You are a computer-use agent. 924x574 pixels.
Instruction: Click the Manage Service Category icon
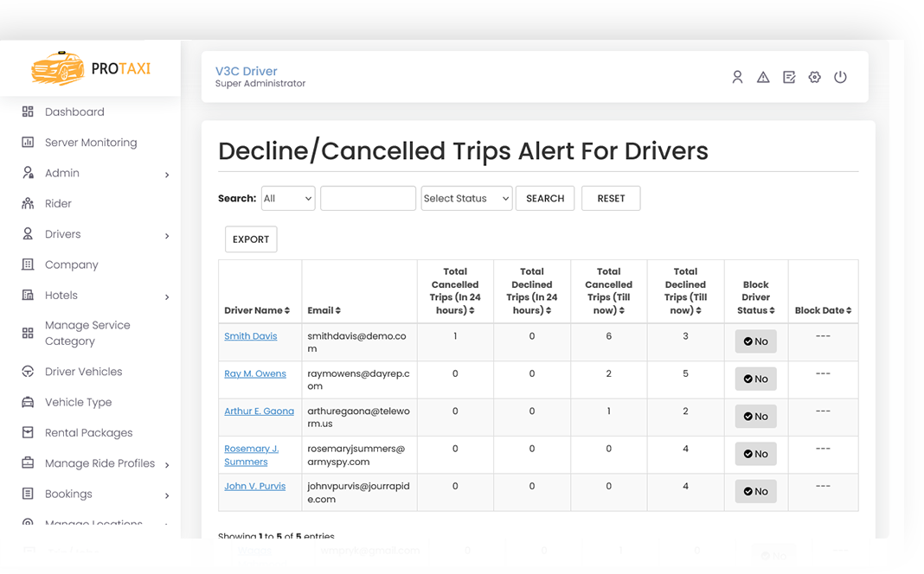[28, 333]
